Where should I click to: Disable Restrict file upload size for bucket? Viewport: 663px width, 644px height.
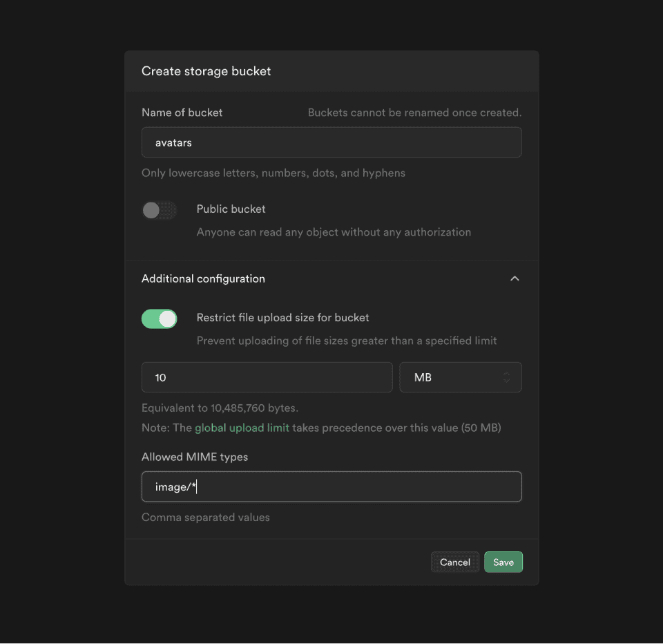click(x=160, y=318)
